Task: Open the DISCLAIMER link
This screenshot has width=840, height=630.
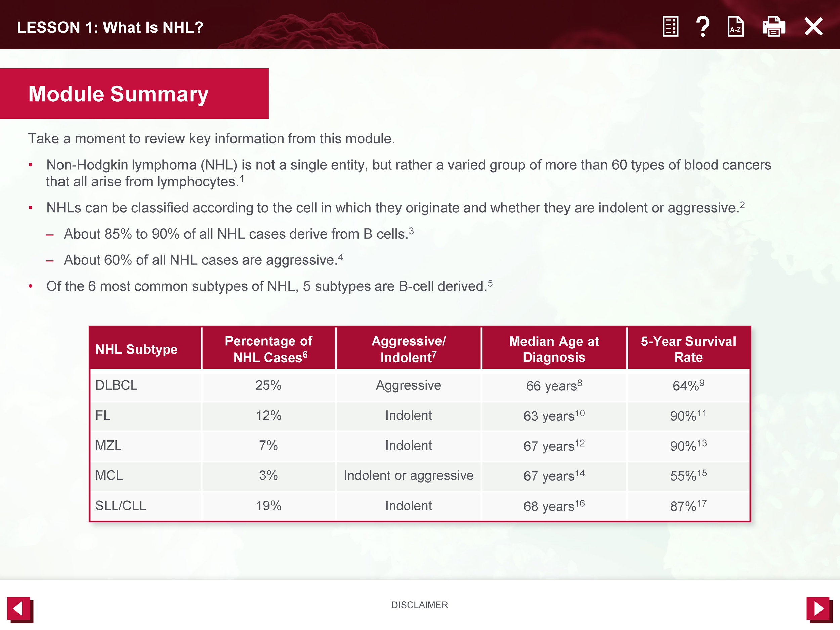Action: pos(420,605)
